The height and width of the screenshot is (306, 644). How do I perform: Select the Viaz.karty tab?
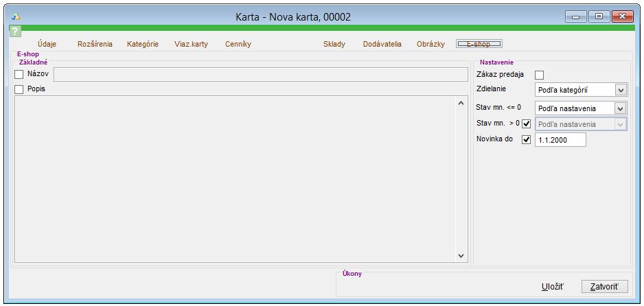186,45
